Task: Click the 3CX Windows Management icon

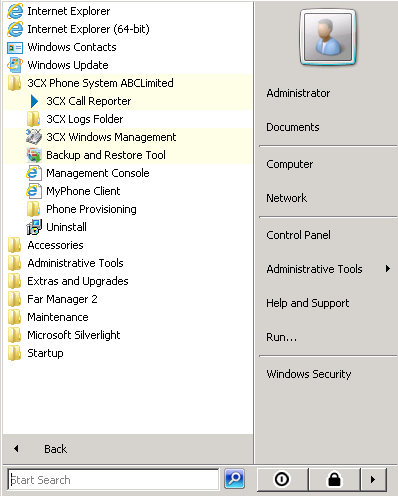Action: (x=34, y=137)
